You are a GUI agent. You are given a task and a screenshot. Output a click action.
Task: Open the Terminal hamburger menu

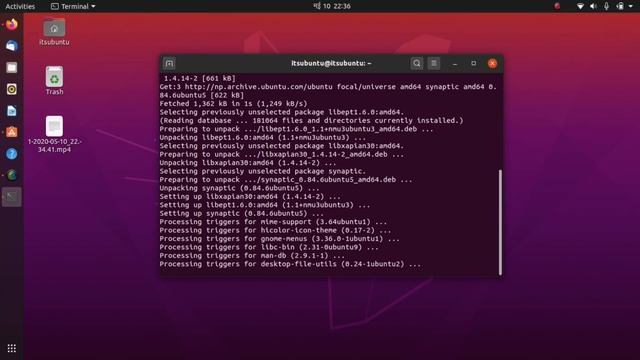tap(434, 63)
